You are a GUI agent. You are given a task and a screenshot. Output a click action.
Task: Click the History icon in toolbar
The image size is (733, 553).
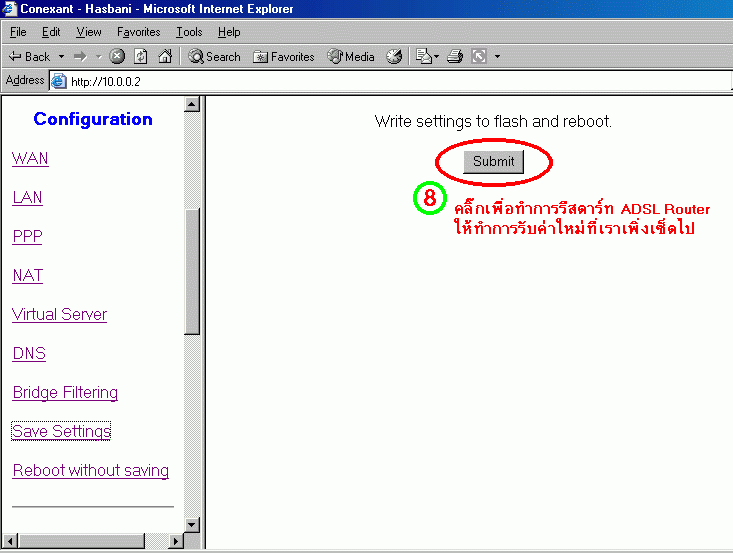point(394,57)
